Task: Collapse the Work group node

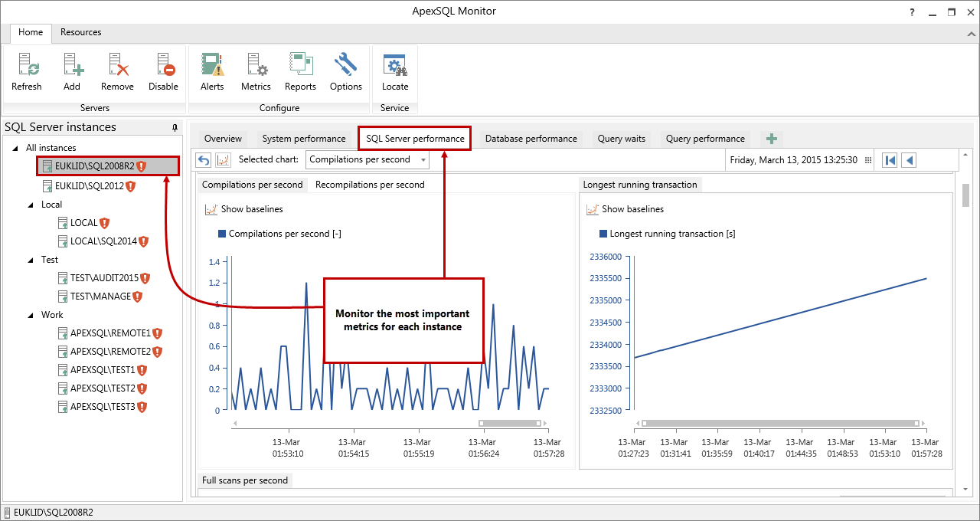Action: 31,315
